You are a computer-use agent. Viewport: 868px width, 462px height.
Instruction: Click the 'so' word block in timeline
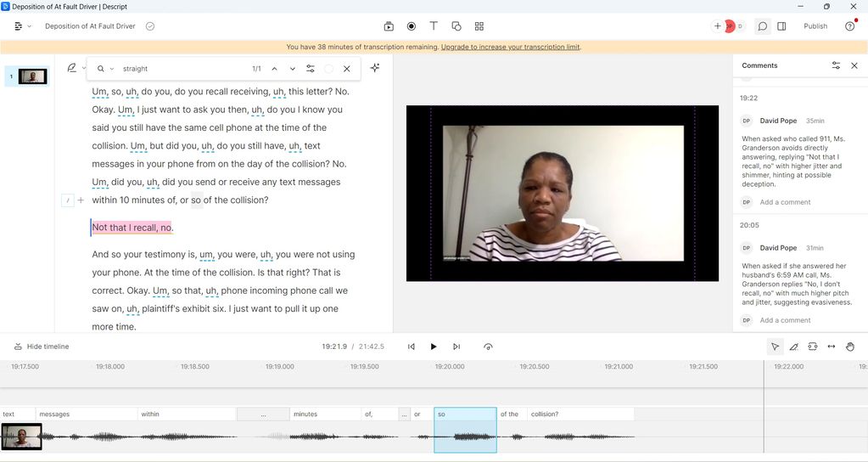point(464,414)
